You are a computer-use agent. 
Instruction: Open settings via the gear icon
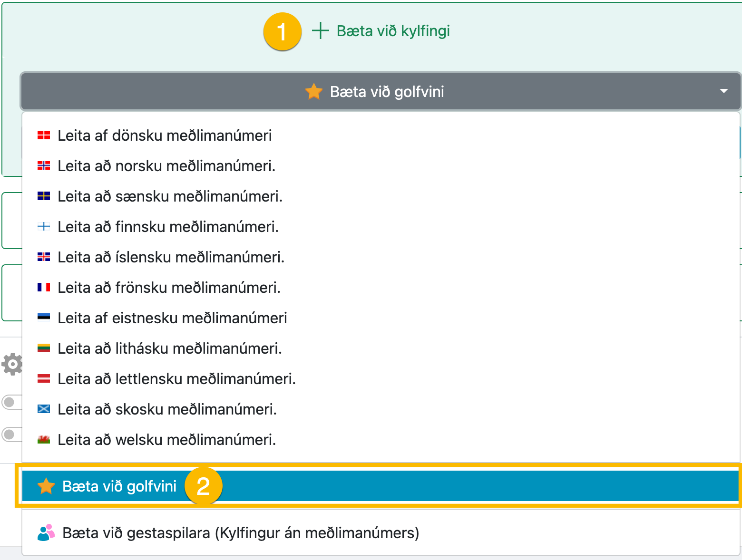point(12,364)
